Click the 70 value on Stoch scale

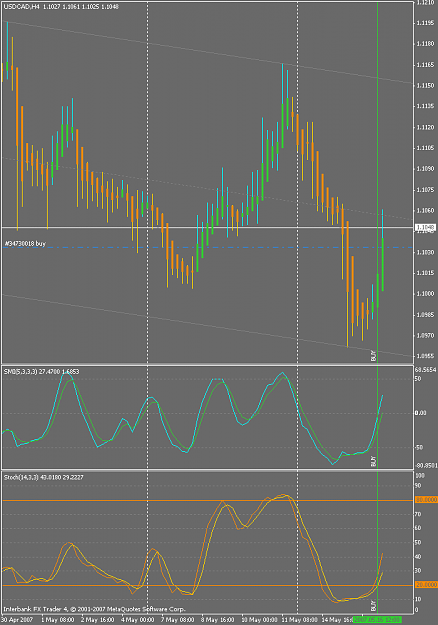[418, 515]
